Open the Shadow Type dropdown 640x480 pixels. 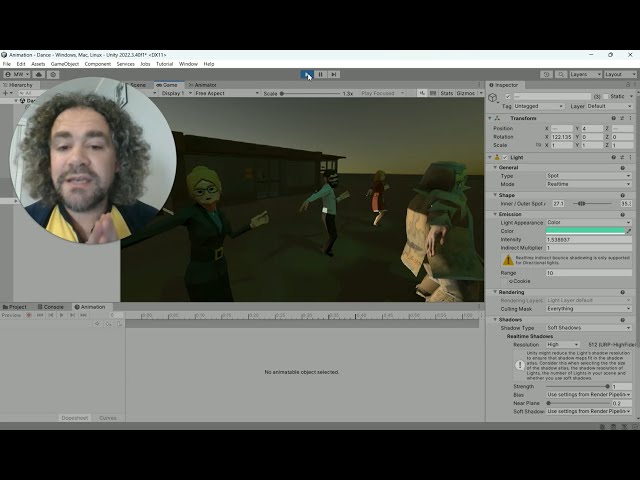pos(589,328)
